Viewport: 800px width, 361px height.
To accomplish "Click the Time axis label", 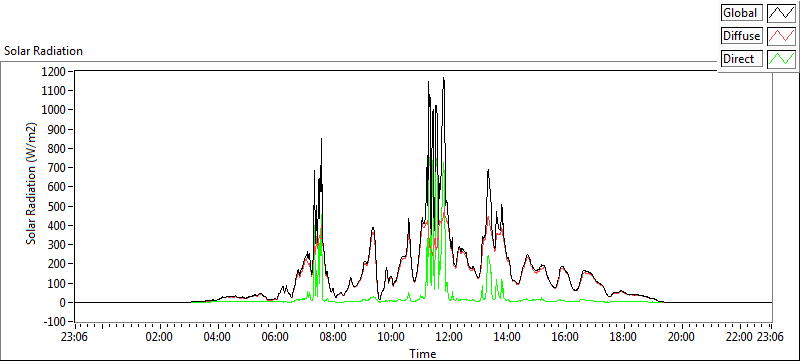I will [x=422, y=353].
